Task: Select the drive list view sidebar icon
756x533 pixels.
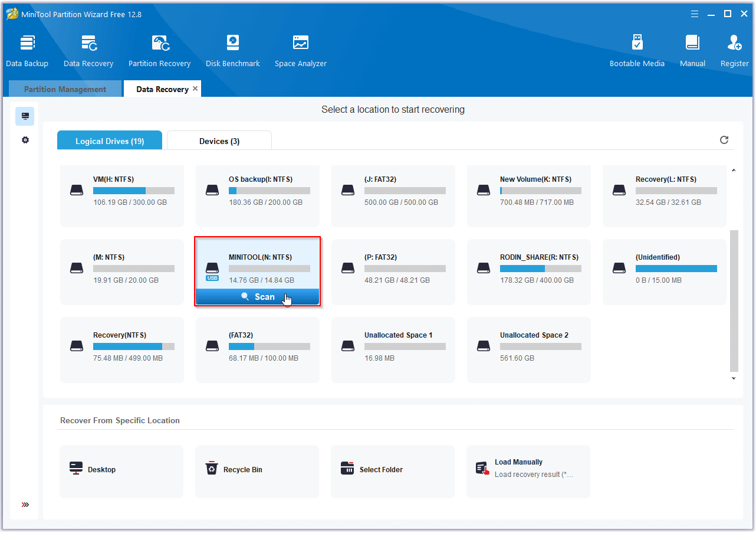Action: click(x=25, y=116)
